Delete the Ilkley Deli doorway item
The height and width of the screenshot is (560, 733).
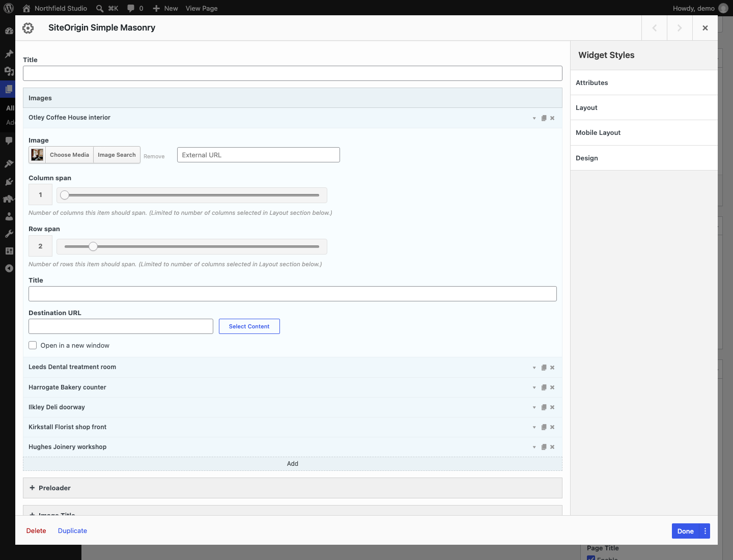(552, 407)
